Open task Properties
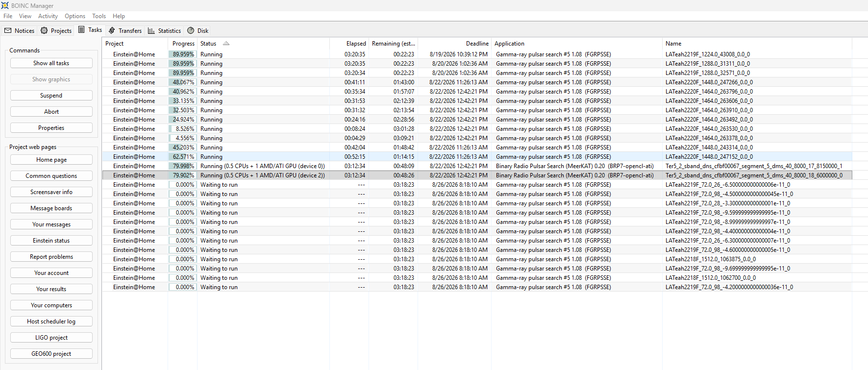The width and height of the screenshot is (868, 370). point(51,128)
